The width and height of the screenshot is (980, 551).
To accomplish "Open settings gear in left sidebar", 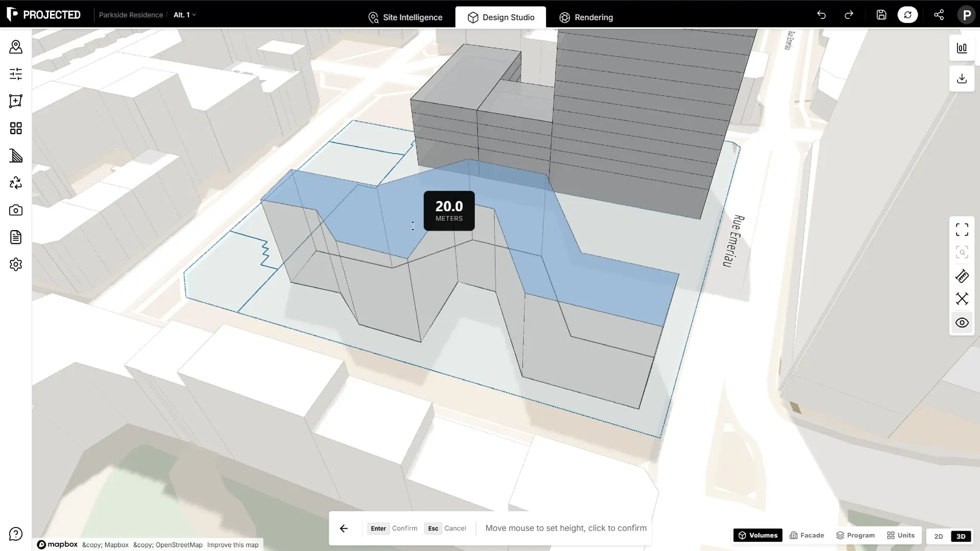I will pyautogui.click(x=16, y=264).
